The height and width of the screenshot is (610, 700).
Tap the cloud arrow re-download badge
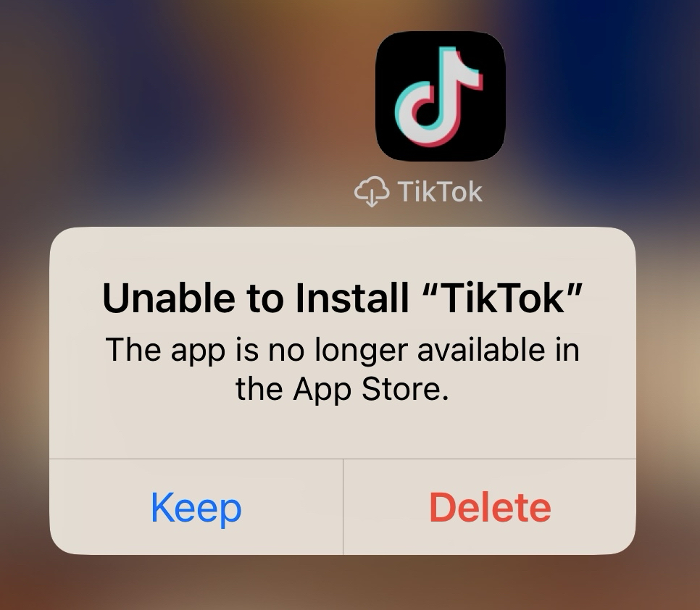click(372, 192)
